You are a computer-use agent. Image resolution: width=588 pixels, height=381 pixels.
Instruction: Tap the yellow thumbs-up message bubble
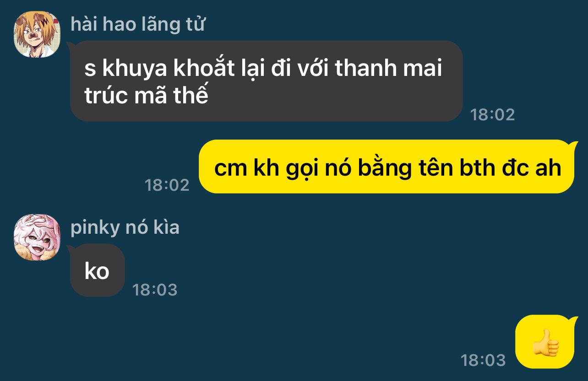pyautogui.click(x=546, y=342)
